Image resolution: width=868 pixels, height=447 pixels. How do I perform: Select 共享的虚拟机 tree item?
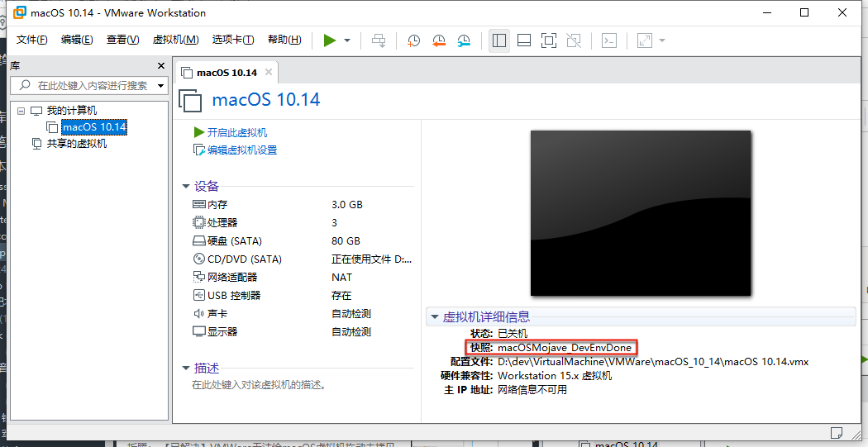pos(76,144)
